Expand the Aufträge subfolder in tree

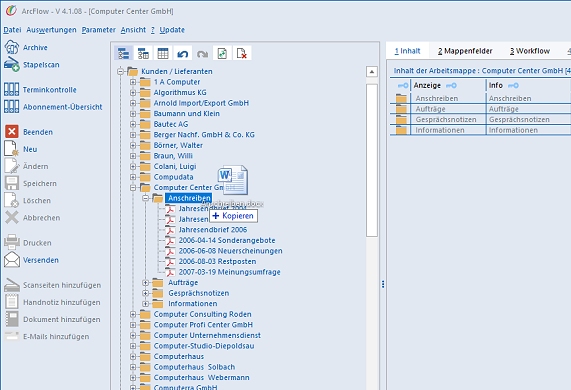click(x=146, y=283)
